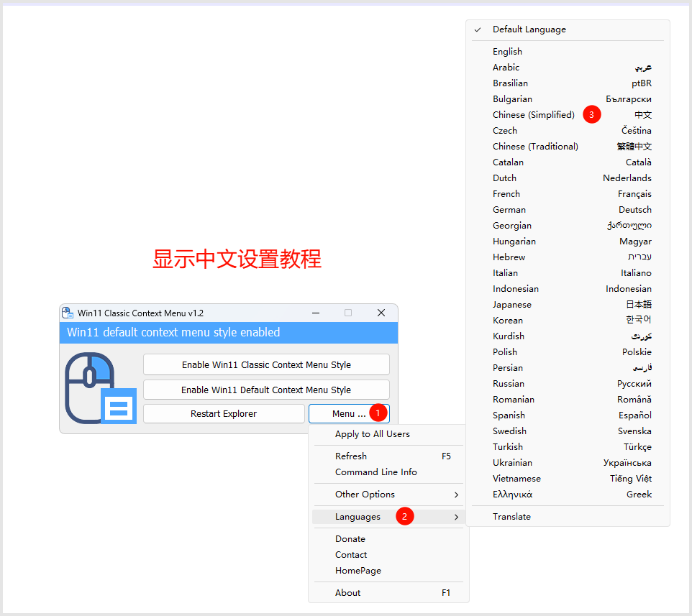Click the Restart Explorer button
The height and width of the screenshot is (616, 692).
[x=224, y=414]
